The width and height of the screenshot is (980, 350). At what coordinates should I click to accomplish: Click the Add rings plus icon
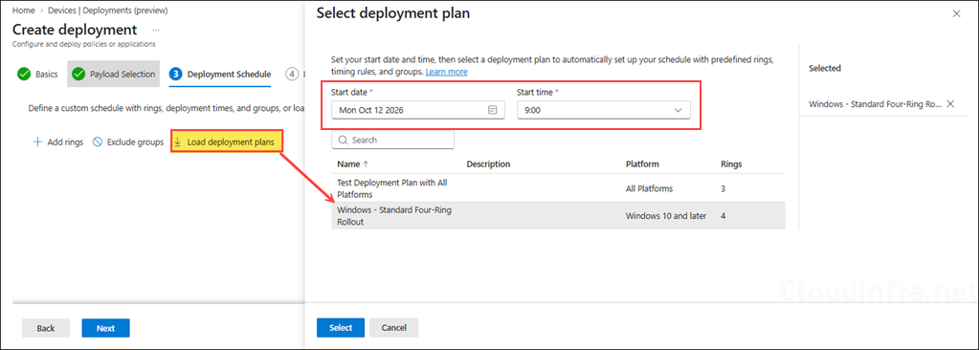pos(37,142)
